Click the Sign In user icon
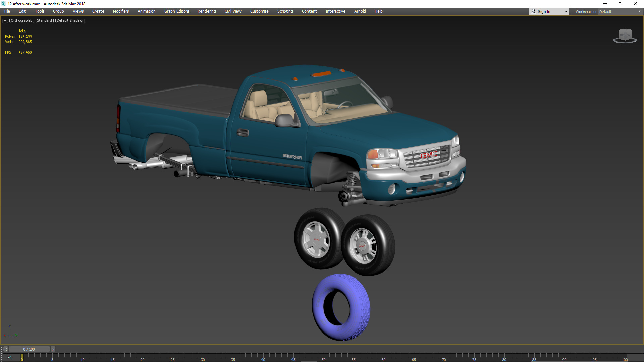This screenshot has height=362, width=644. pos(533,11)
